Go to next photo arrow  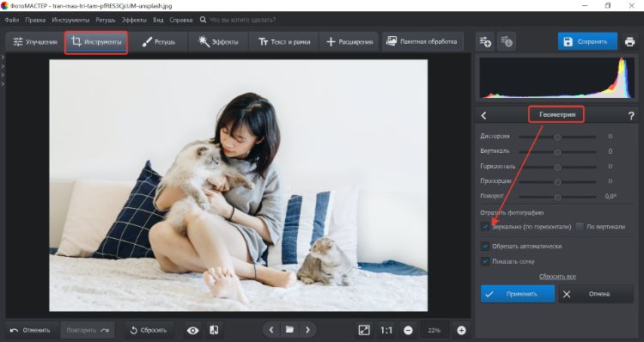pyautogui.click(x=307, y=330)
